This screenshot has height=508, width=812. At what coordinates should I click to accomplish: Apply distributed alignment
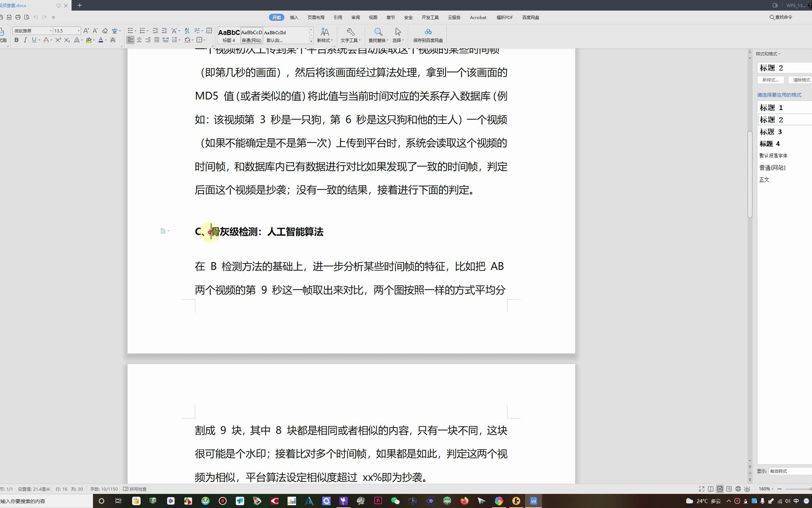coord(165,40)
